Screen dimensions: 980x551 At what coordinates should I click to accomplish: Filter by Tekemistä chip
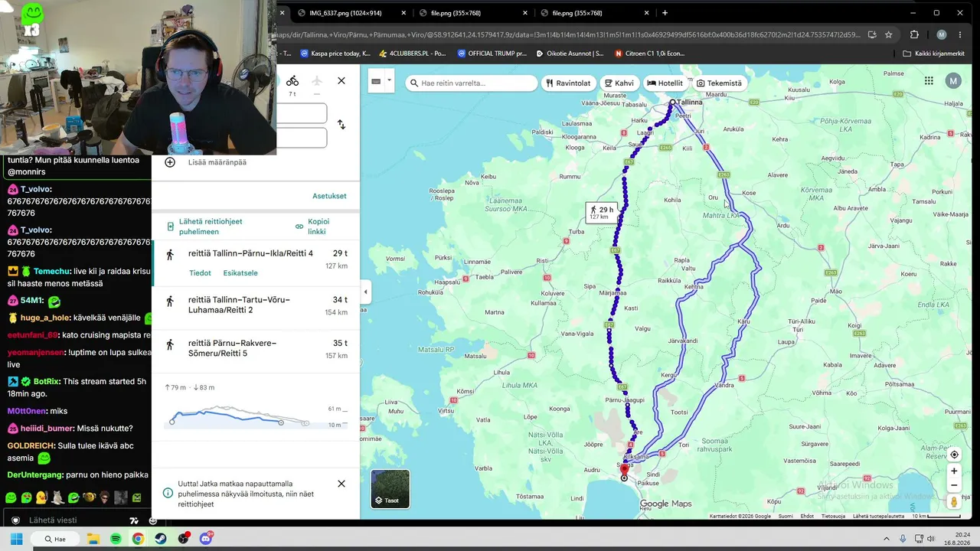tap(719, 83)
